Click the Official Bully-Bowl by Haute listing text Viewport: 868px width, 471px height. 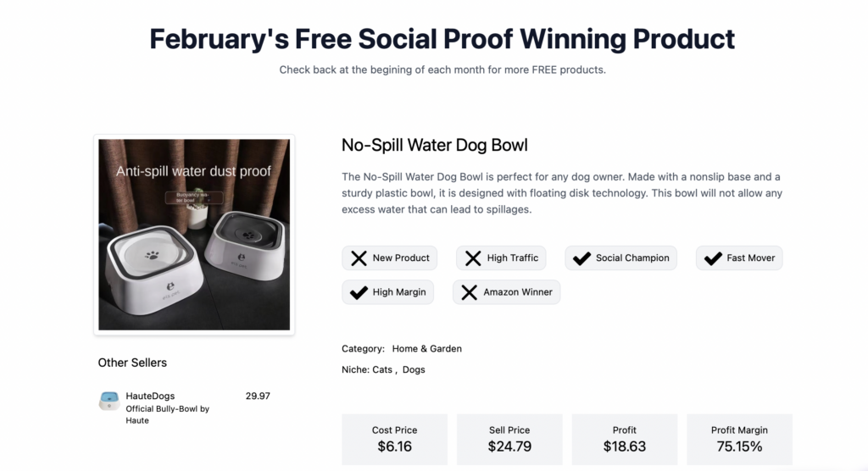[167, 414]
